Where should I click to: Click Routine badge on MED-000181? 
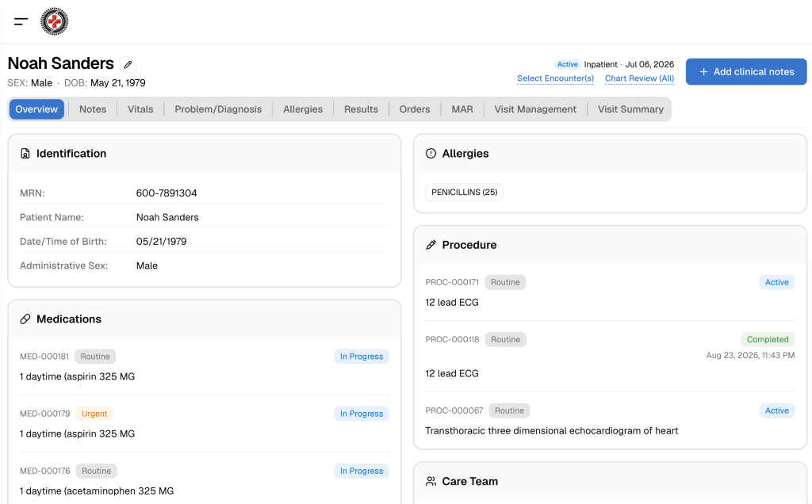click(x=95, y=357)
